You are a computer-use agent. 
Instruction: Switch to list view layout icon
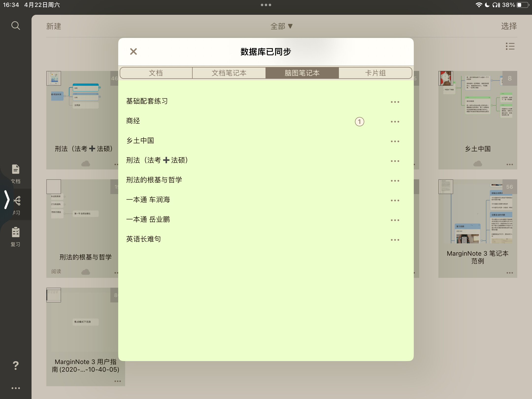tap(510, 46)
